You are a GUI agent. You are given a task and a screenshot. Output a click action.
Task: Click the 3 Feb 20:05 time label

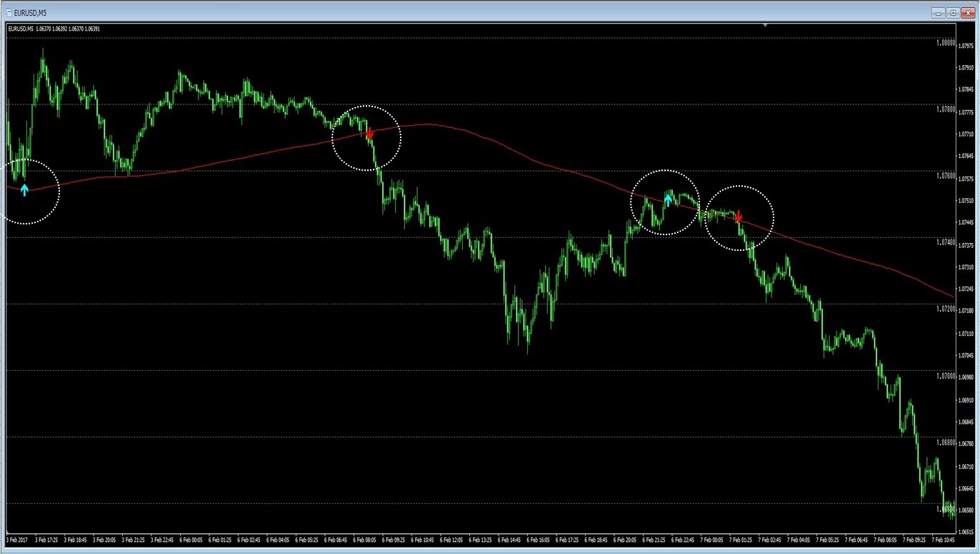click(x=104, y=540)
